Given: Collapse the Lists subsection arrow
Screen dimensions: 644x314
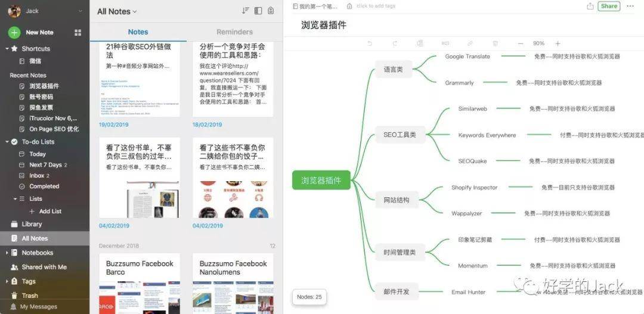Looking at the screenshot, I should point(15,198).
